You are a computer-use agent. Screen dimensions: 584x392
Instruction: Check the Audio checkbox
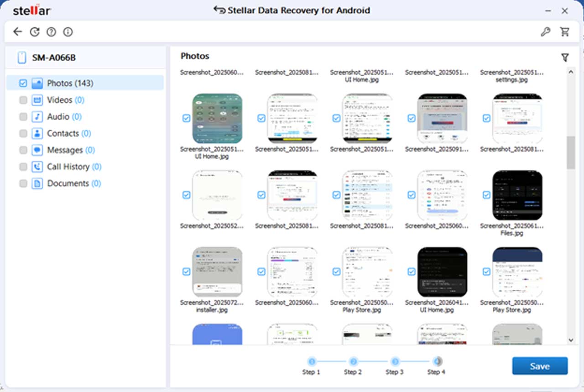(23, 117)
